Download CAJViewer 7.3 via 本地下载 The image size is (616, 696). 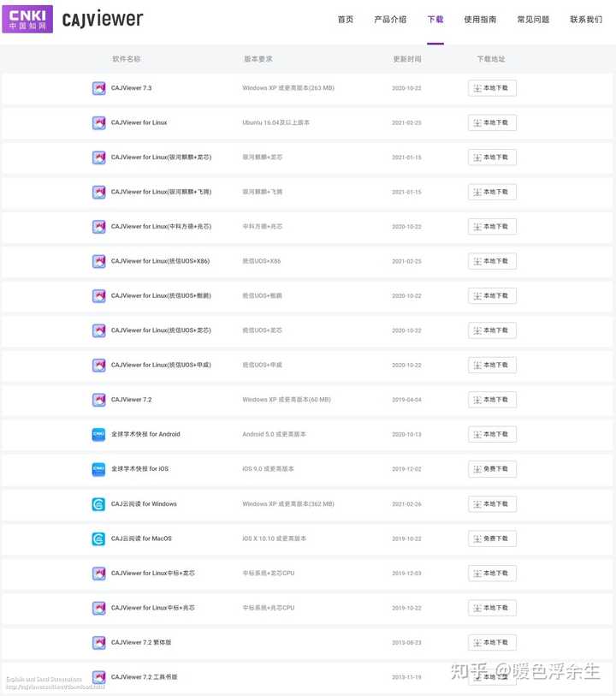pos(492,88)
